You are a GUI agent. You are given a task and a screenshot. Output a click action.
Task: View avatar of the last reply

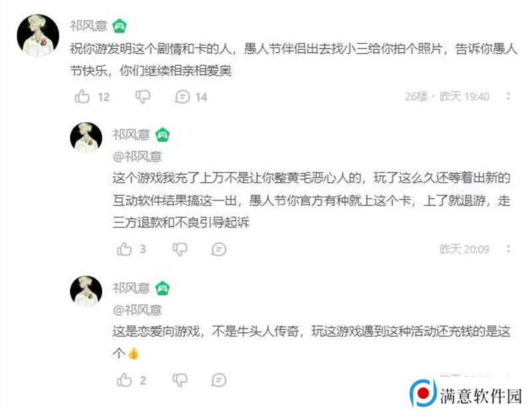pos(86,291)
